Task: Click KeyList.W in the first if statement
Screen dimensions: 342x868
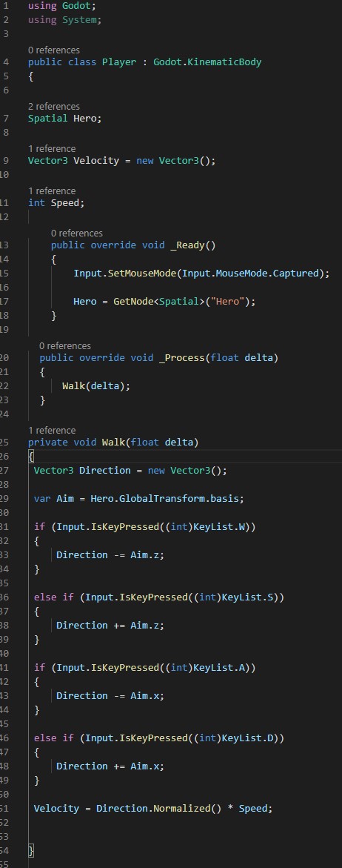Action: pos(219,526)
